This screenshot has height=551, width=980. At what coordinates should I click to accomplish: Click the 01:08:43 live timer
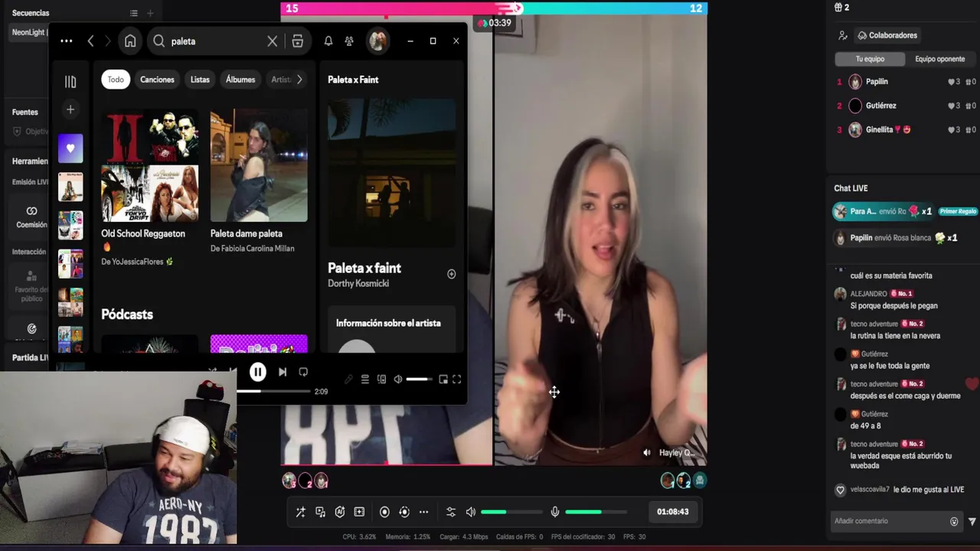tap(672, 512)
